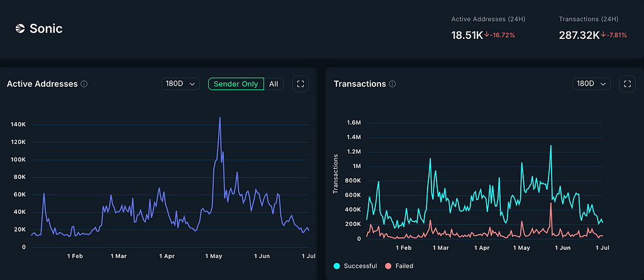Toggle the Successful series in legend

coord(356,266)
